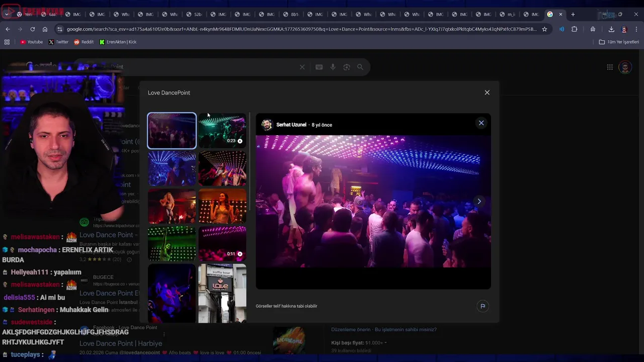Select the first crowd photo thumbnail
This screenshot has height=362, width=644.
click(172, 131)
